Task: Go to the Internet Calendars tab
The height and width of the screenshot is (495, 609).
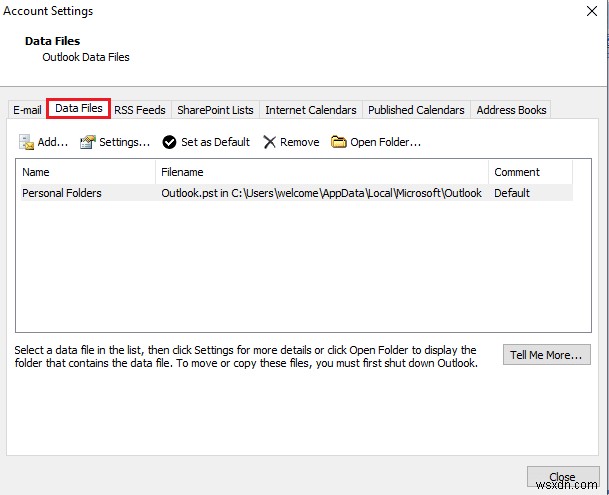Action: pyautogui.click(x=311, y=110)
